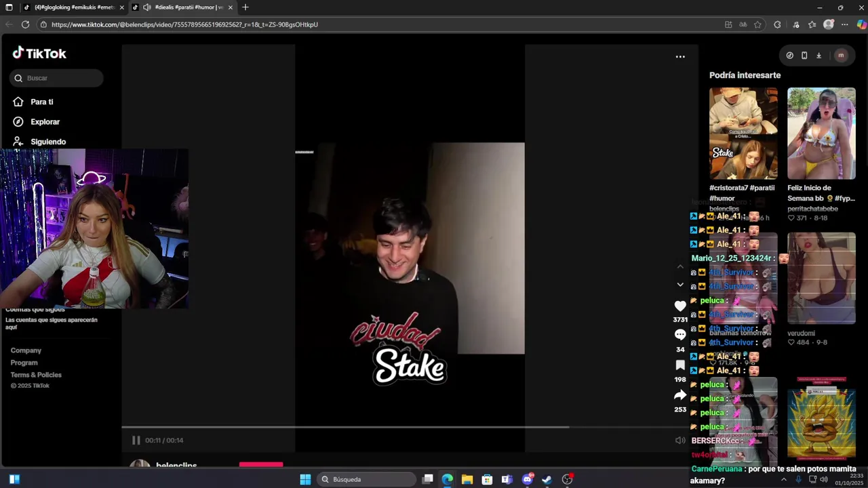868x488 pixels.
Task: Go to previous video with up chevron
Action: pos(680,267)
